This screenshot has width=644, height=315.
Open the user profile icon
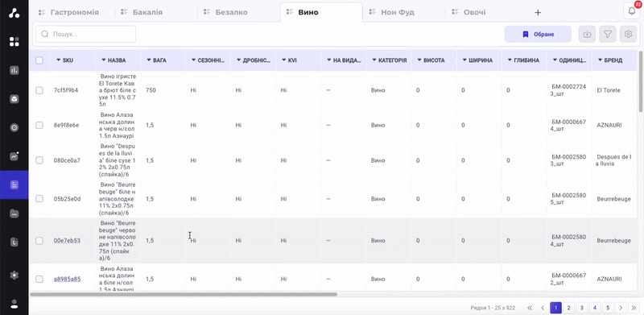click(x=14, y=304)
